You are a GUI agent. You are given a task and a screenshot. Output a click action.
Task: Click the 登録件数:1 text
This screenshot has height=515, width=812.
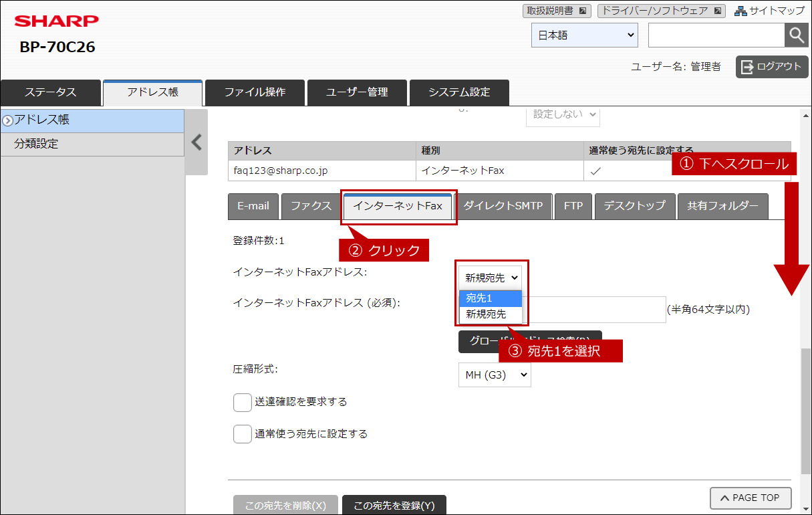[259, 241]
